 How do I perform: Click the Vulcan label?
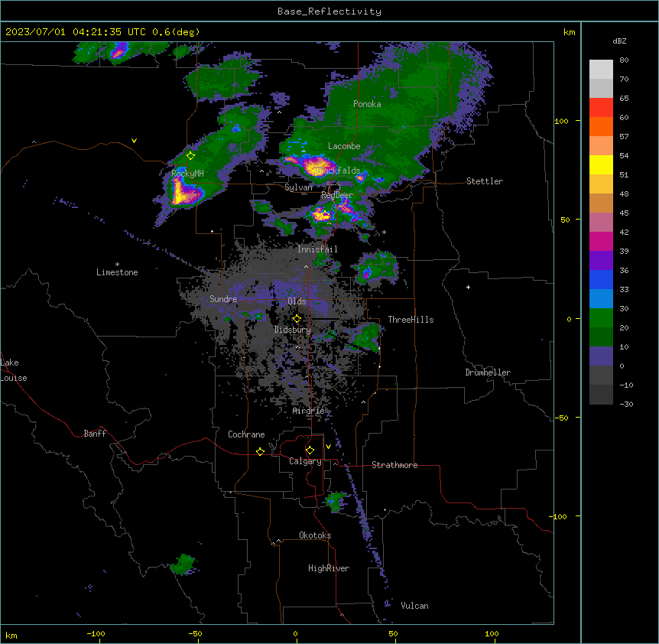coord(414,606)
